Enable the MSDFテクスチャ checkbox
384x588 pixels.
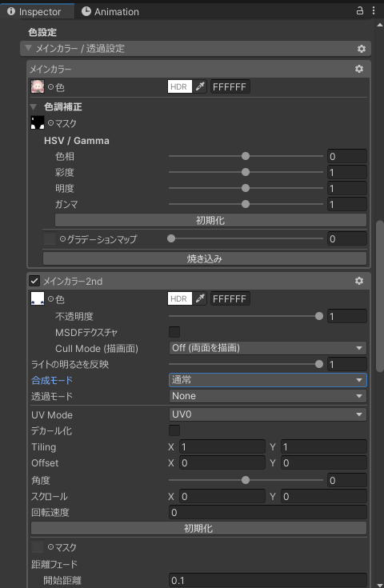click(x=174, y=332)
